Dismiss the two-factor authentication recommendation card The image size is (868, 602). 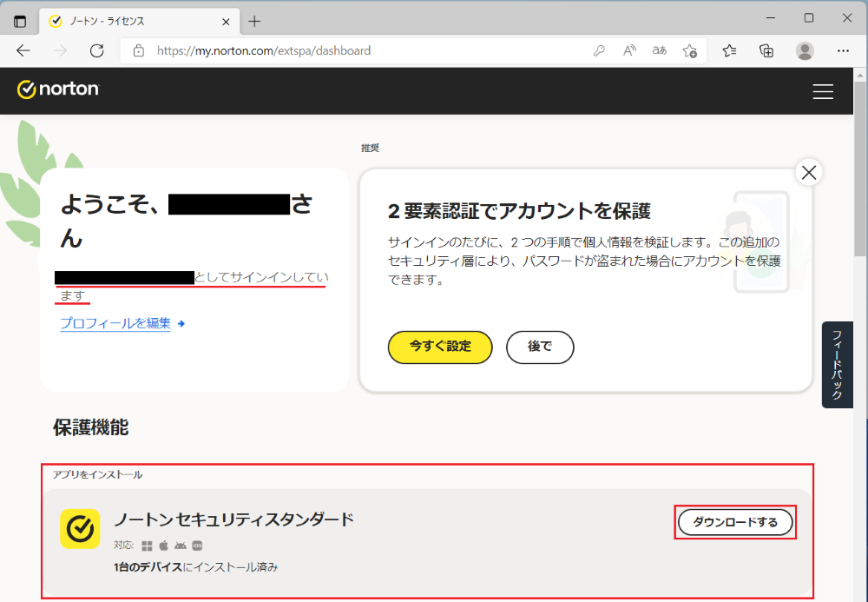click(809, 173)
